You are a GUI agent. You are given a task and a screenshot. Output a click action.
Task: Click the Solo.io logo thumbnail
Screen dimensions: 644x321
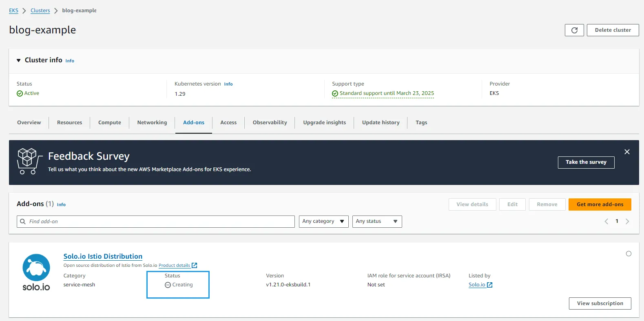point(36,273)
